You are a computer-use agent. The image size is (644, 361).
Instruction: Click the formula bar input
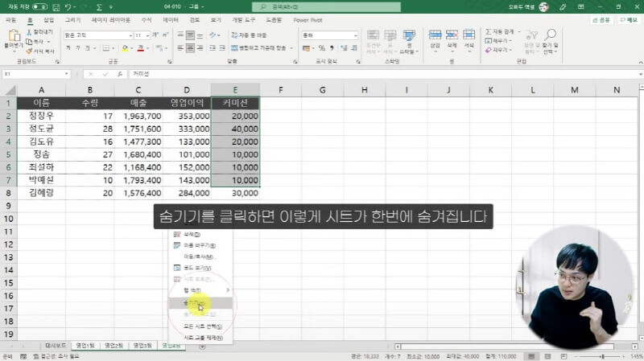click(x=383, y=74)
